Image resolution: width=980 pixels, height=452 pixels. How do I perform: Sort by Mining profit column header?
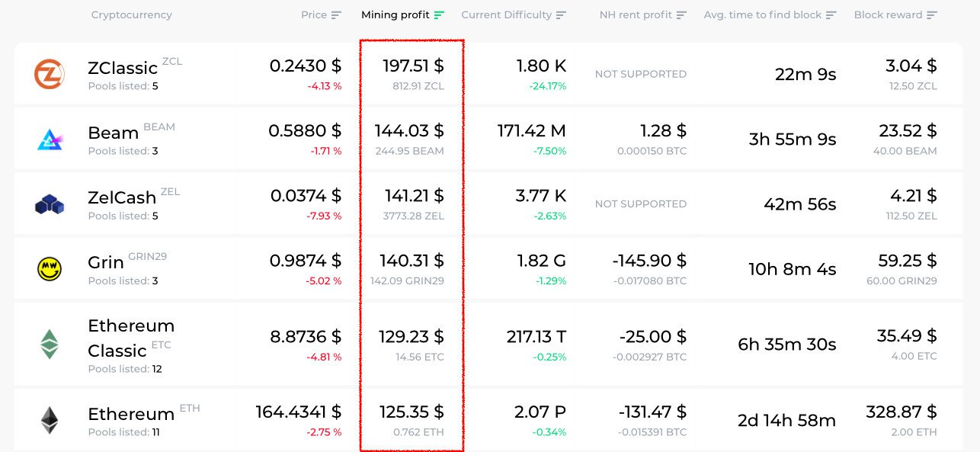tap(396, 15)
